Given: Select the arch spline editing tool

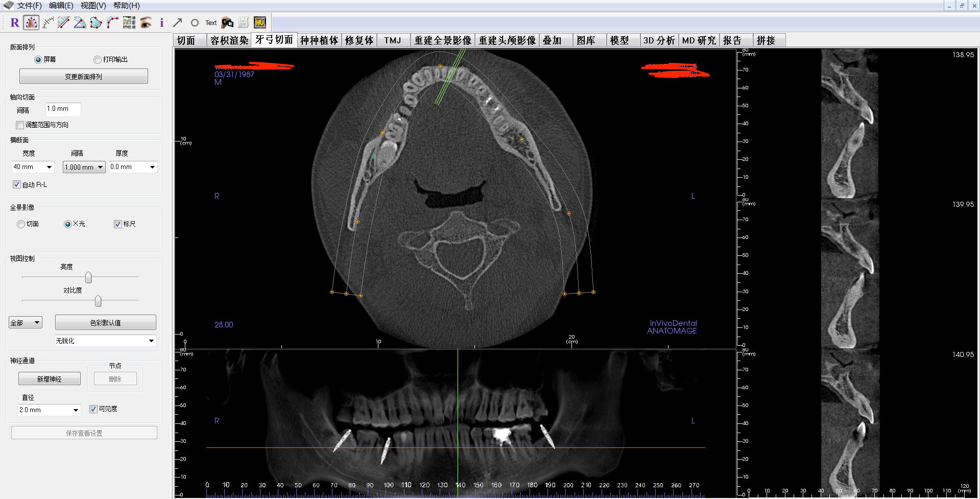Looking at the screenshot, I should pos(31,22).
